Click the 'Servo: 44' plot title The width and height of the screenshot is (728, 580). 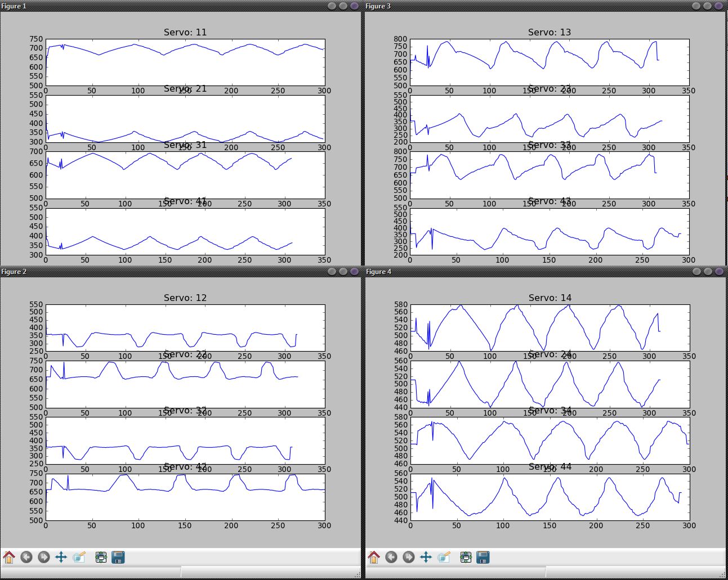coord(550,467)
